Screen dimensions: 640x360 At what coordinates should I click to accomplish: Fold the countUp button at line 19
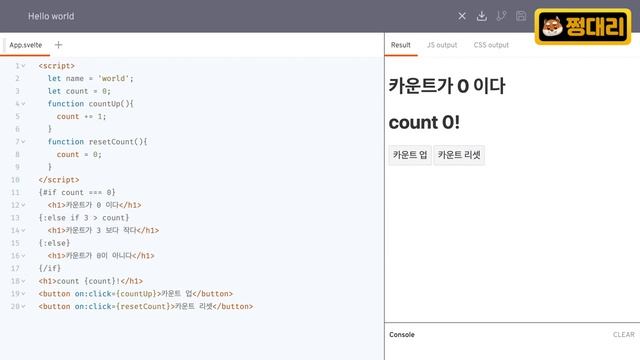[24, 293]
